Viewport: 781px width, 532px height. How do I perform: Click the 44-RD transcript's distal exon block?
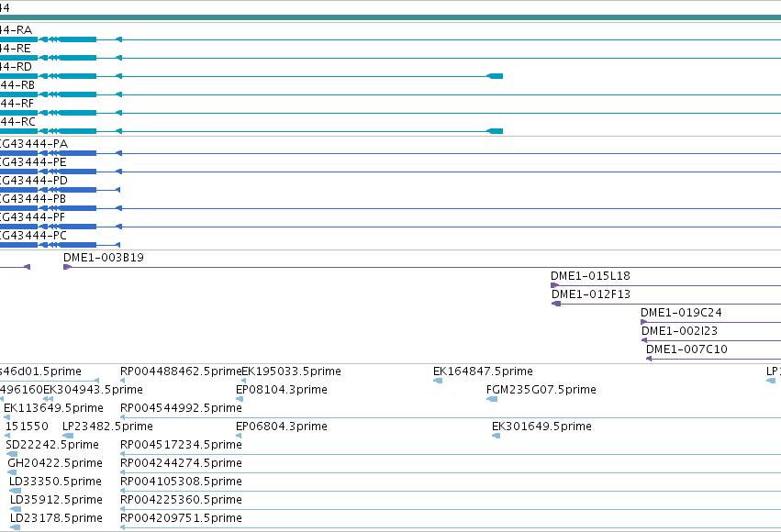pyautogui.click(x=495, y=76)
